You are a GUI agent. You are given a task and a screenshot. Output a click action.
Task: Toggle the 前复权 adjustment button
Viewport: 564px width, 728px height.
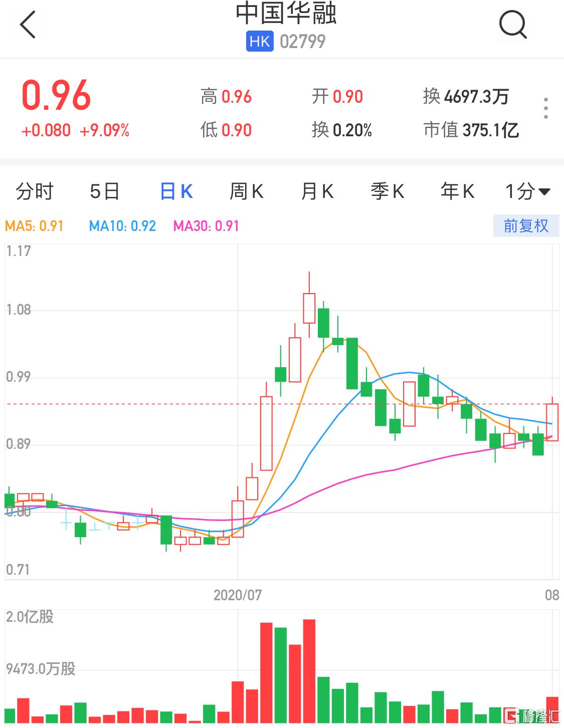(526, 226)
